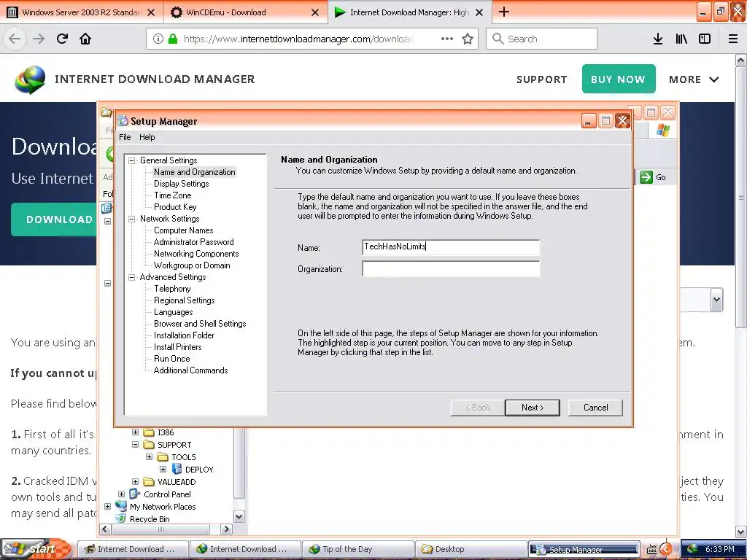Select the Recycle Bin icon in folder tree
Viewport: 747px width, 560px height.
coord(122,518)
